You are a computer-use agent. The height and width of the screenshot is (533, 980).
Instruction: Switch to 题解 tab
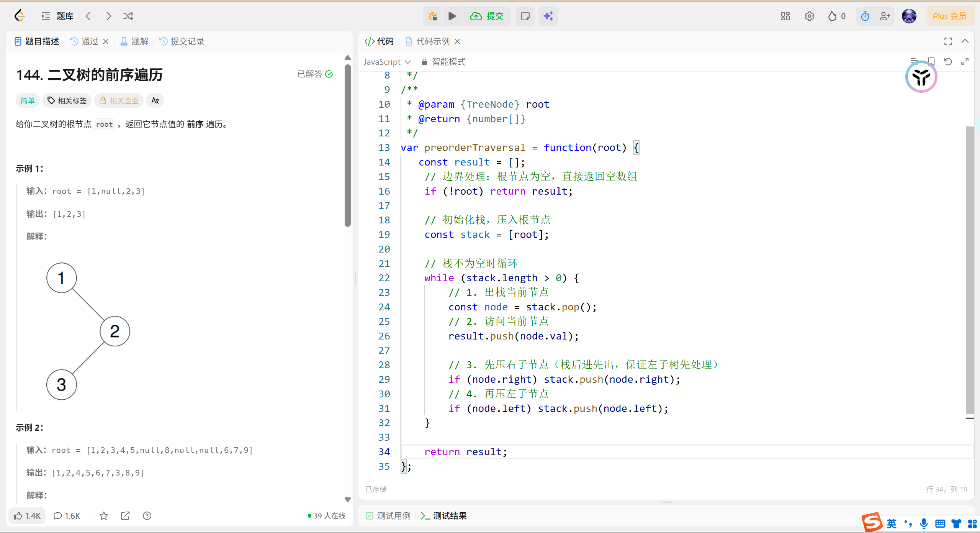134,41
